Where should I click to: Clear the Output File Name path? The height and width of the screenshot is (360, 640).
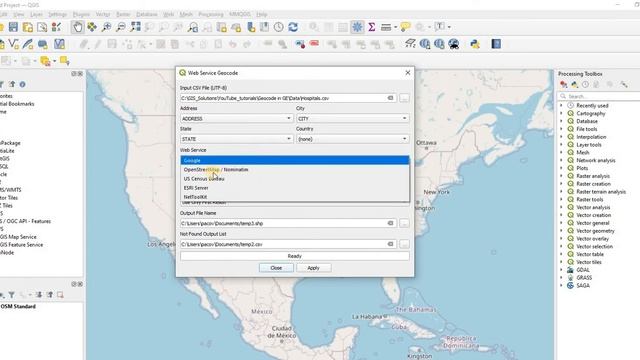[390, 223]
